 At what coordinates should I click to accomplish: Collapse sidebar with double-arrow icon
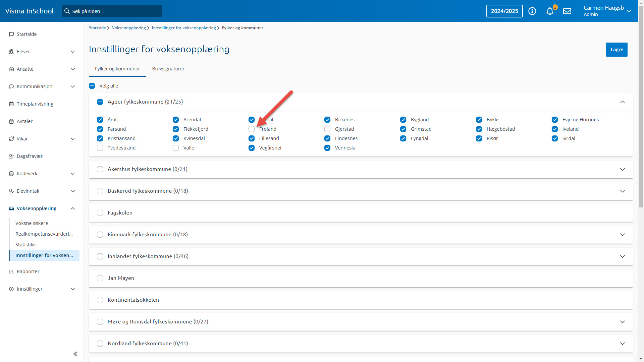coord(75,354)
